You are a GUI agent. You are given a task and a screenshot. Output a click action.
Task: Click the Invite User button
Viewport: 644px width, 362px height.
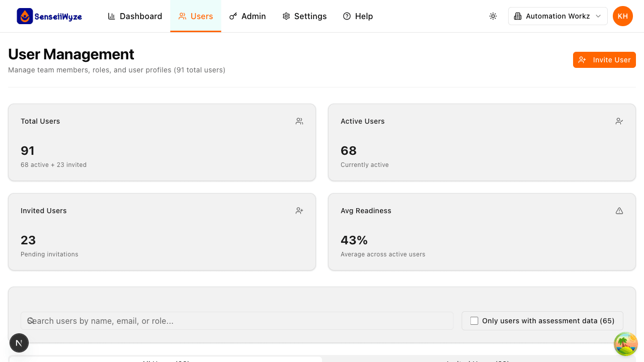604,60
